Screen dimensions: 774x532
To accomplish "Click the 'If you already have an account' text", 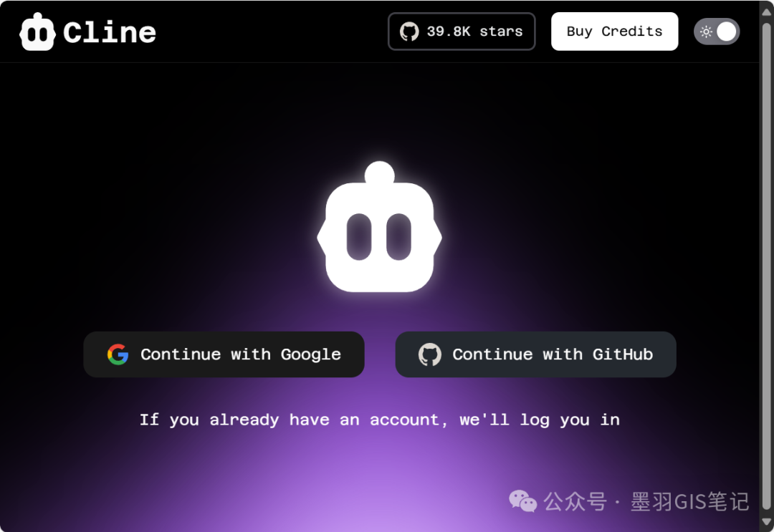I will (379, 420).
